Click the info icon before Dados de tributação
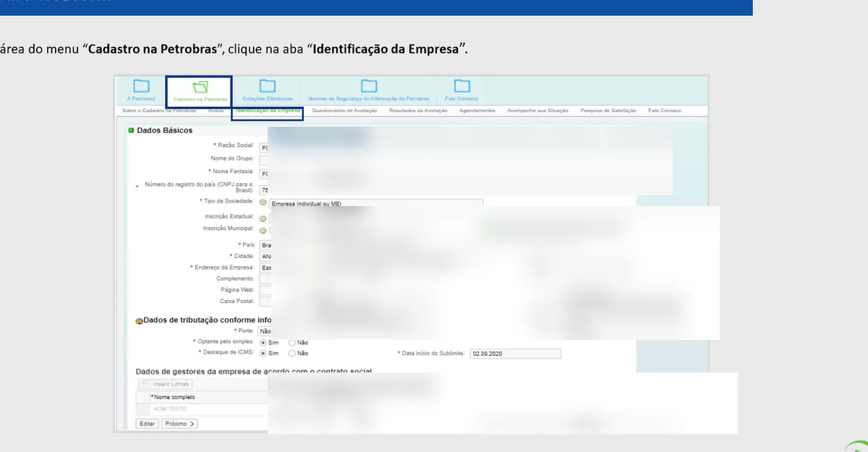The image size is (868, 452). (139, 321)
